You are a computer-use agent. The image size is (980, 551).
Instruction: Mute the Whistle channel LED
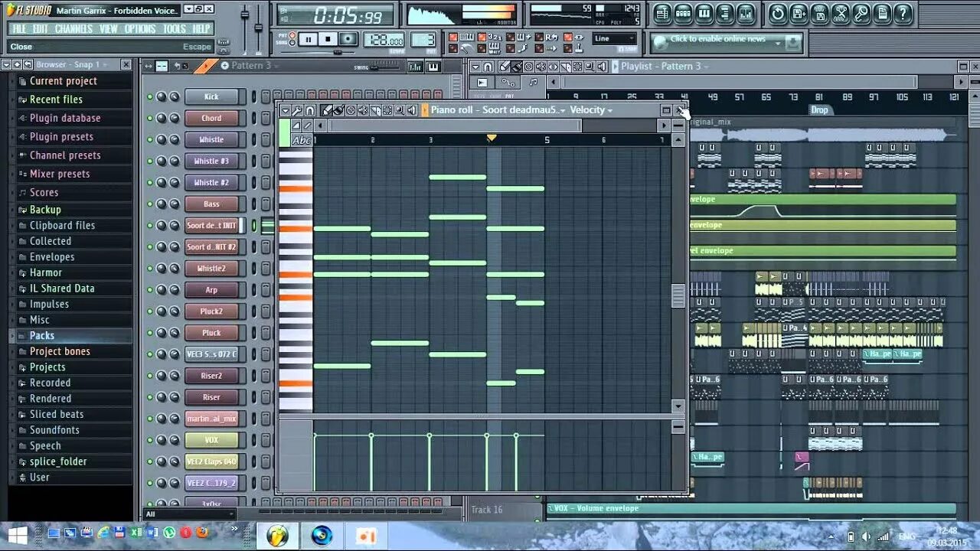150,139
